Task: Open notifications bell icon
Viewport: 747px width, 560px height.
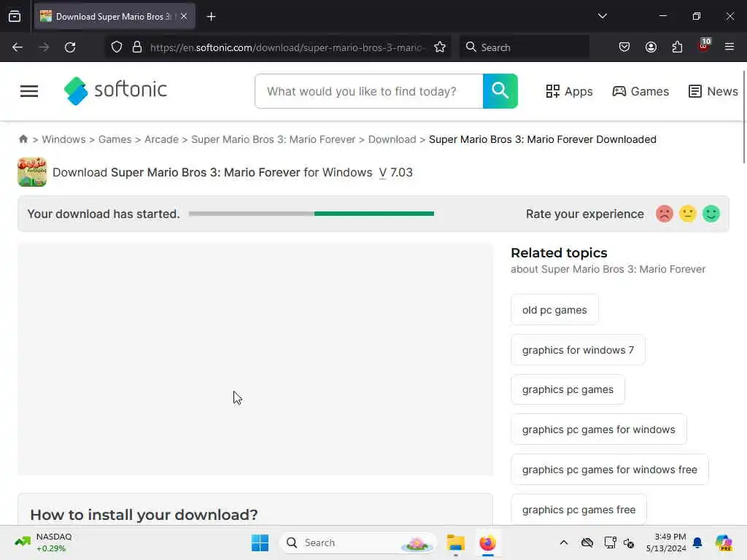Action: 697,542
